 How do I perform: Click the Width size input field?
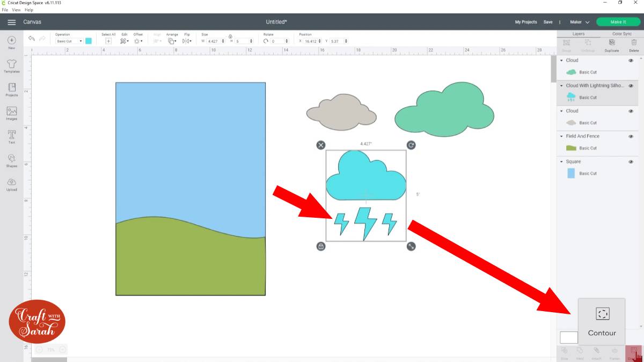(214, 41)
